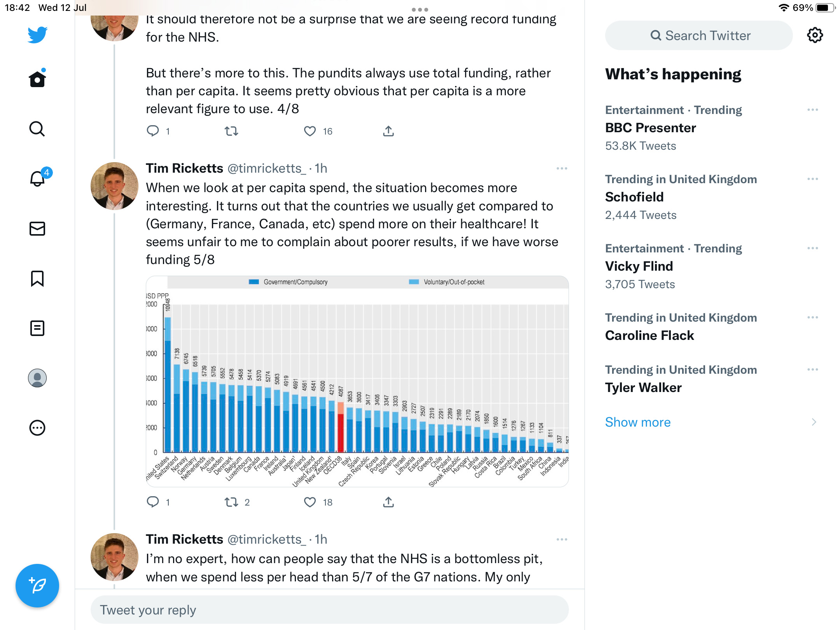Reply to the 4/8 tweet
The height and width of the screenshot is (630, 840).
coord(153,131)
